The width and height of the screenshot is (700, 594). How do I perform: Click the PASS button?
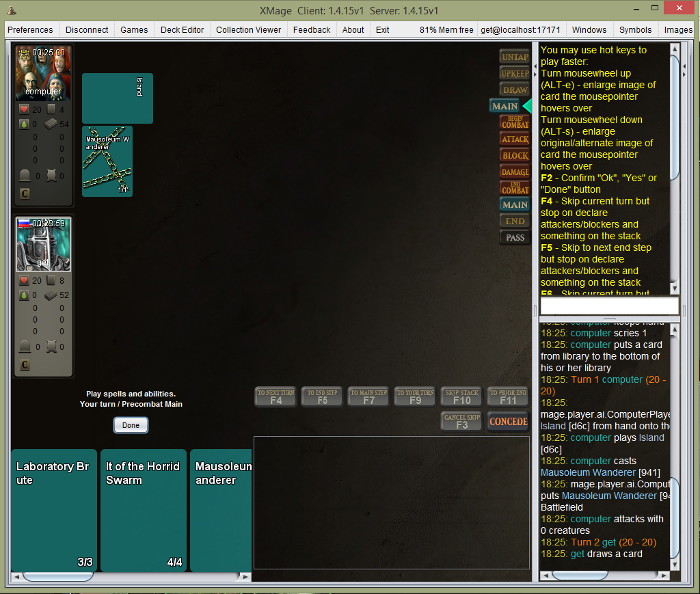point(515,237)
